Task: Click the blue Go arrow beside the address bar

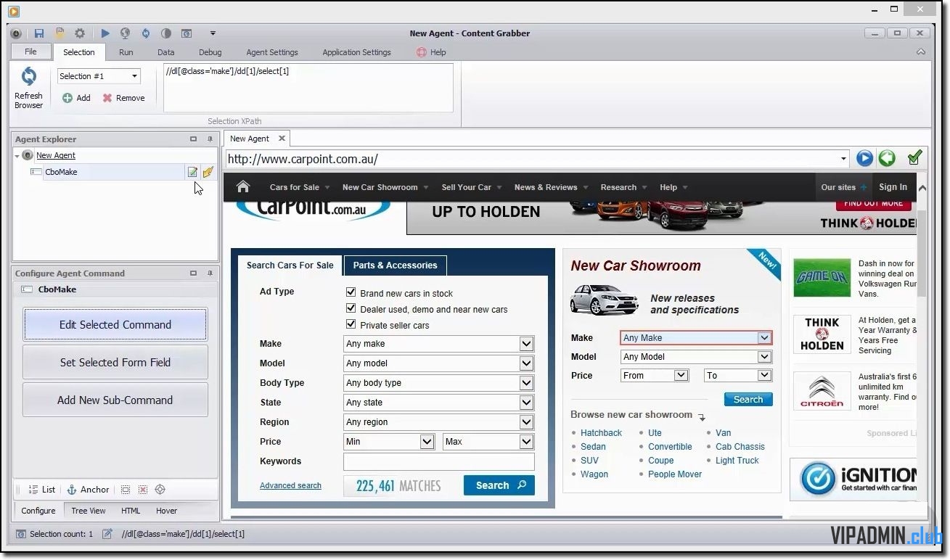Action: point(864,158)
